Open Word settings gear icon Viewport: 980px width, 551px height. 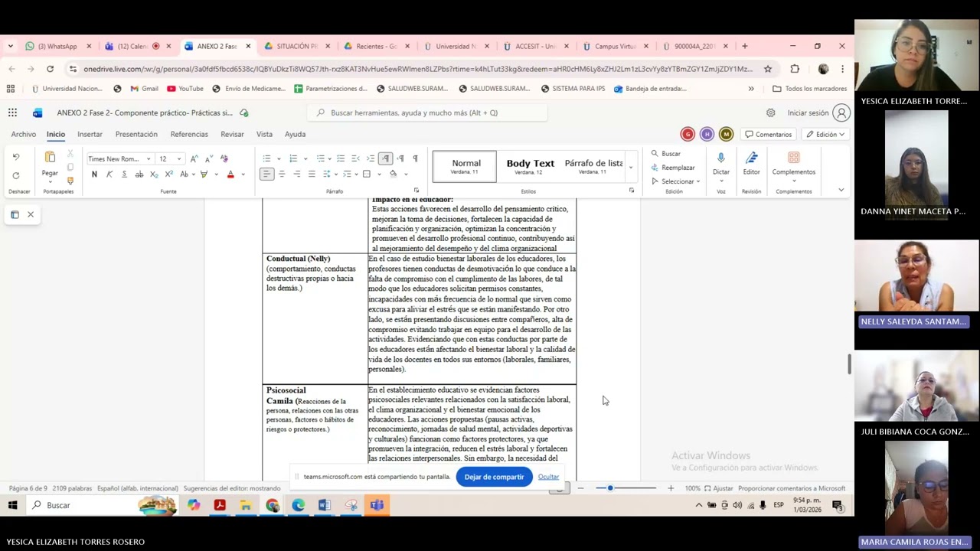(771, 112)
